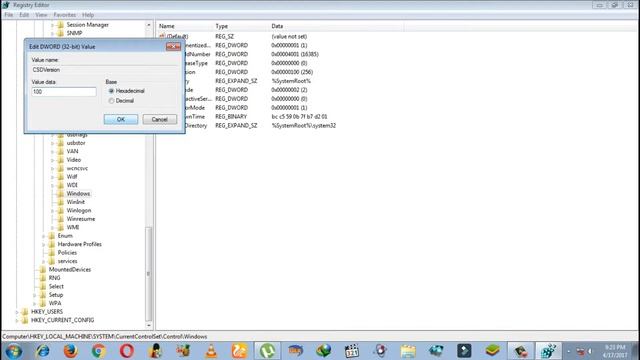
Task: Click data value 0x00000100 (256)
Action: [x=292, y=72]
